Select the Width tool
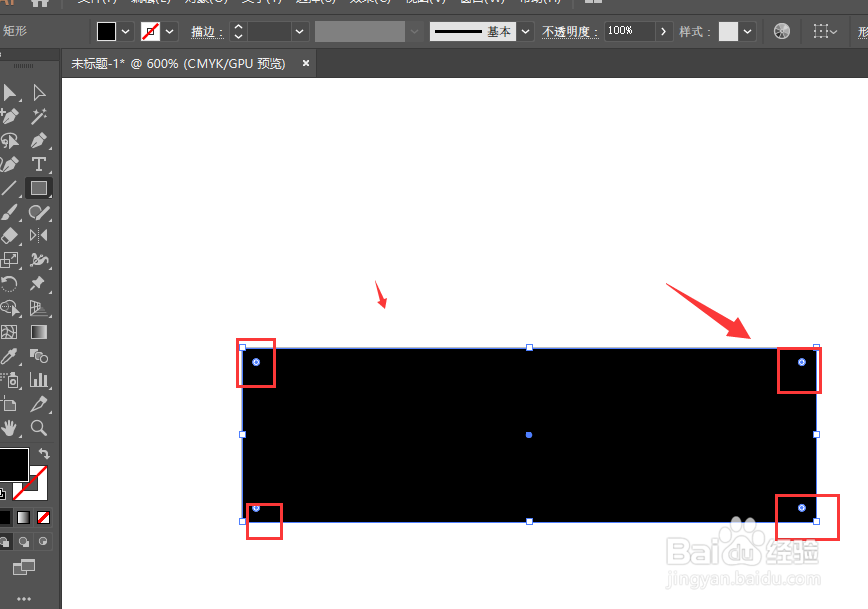Viewport: 868px width, 609px height. point(39,260)
